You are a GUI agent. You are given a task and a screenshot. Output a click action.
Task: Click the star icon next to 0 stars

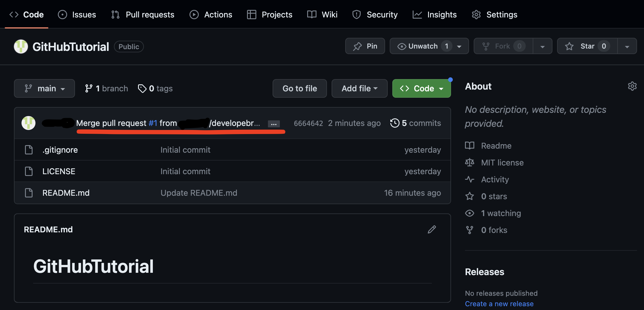point(470,196)
